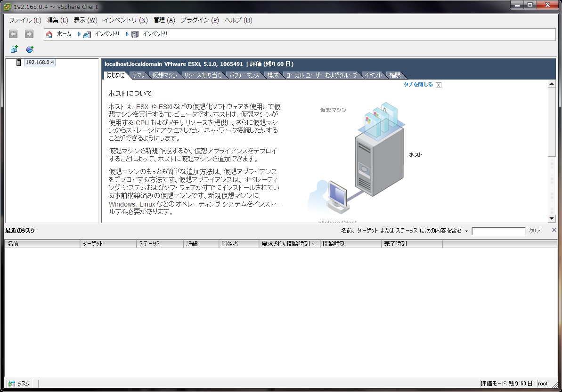Click the second インベントリ breadcrumb label
Viewport: 562px width, 392px height.
click(x=155, y=34)
